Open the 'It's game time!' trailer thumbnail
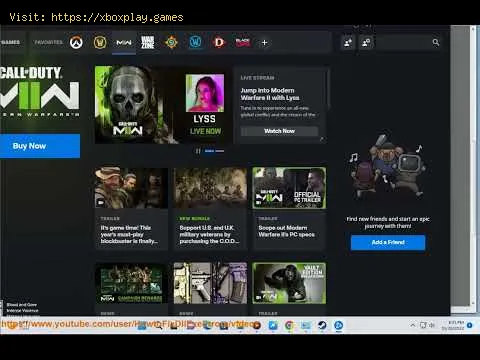480x360 pixels. click(131, 188)
